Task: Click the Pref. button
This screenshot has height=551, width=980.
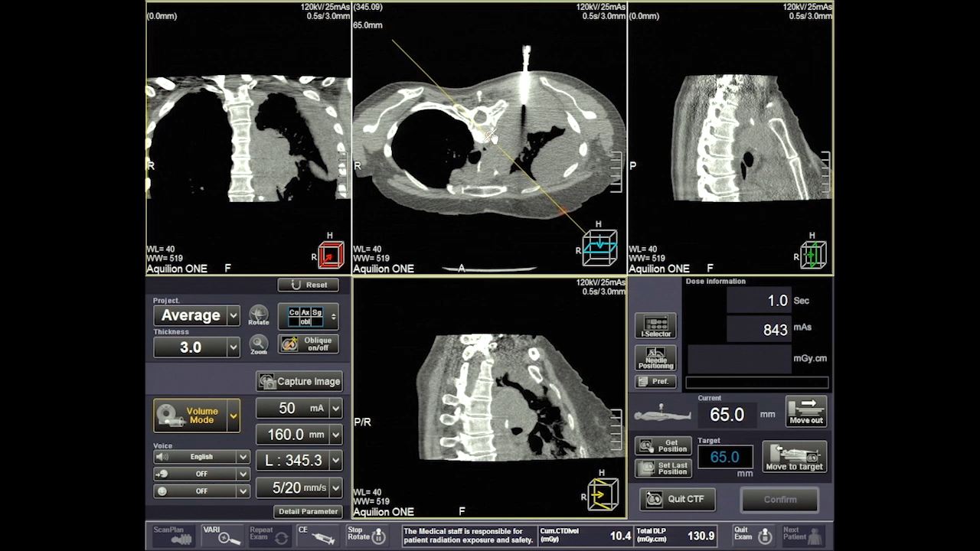Action: (656, 381)
